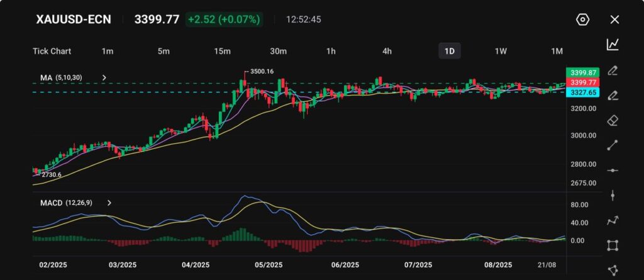
Task: Click the 3500.16 high price marker
Action: tap(262, 72)
